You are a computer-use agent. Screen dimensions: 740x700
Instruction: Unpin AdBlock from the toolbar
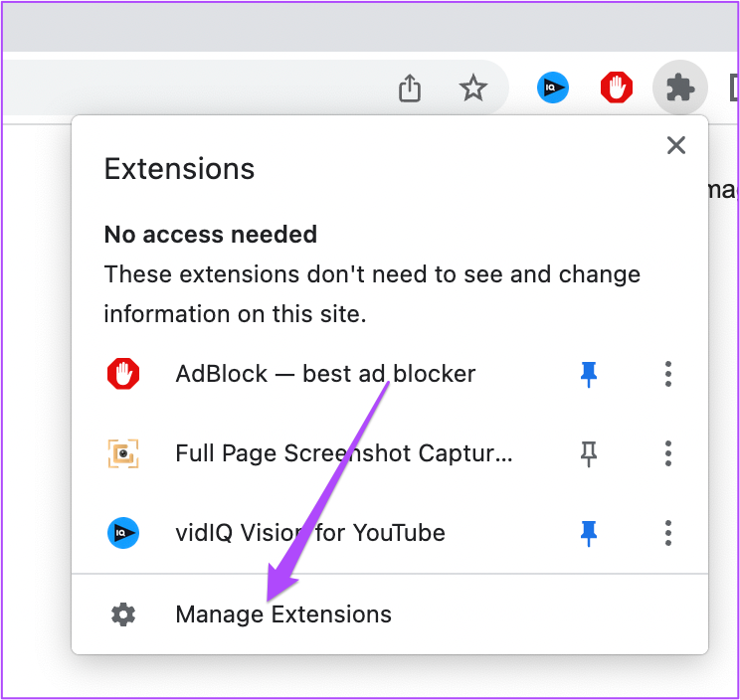tap(590, 374)
